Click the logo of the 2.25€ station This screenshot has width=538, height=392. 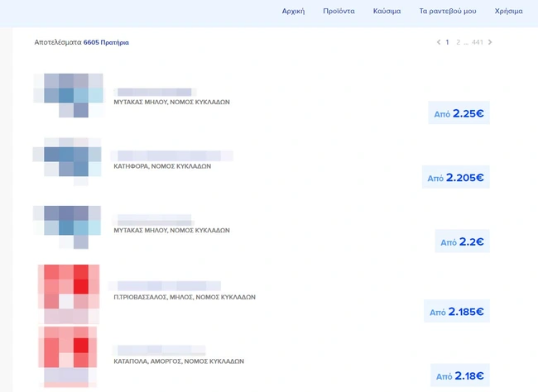click(x=68, y=94)
